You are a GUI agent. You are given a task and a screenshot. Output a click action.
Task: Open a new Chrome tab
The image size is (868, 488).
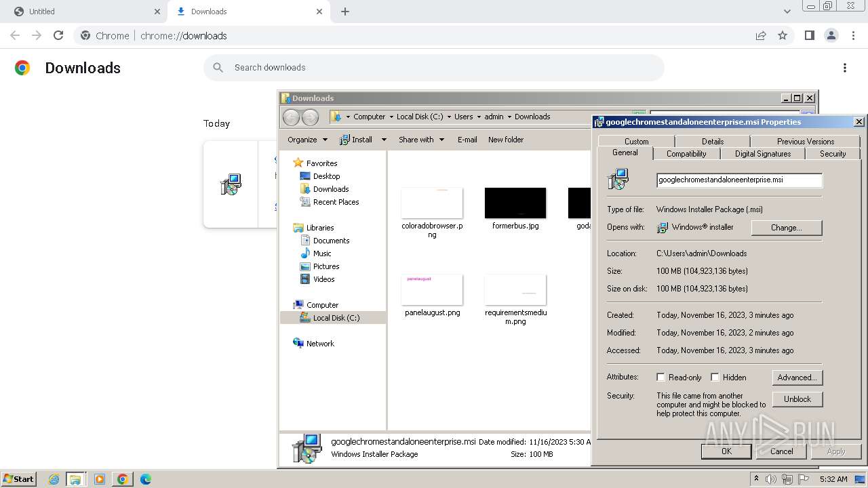[x=345, y=12]
